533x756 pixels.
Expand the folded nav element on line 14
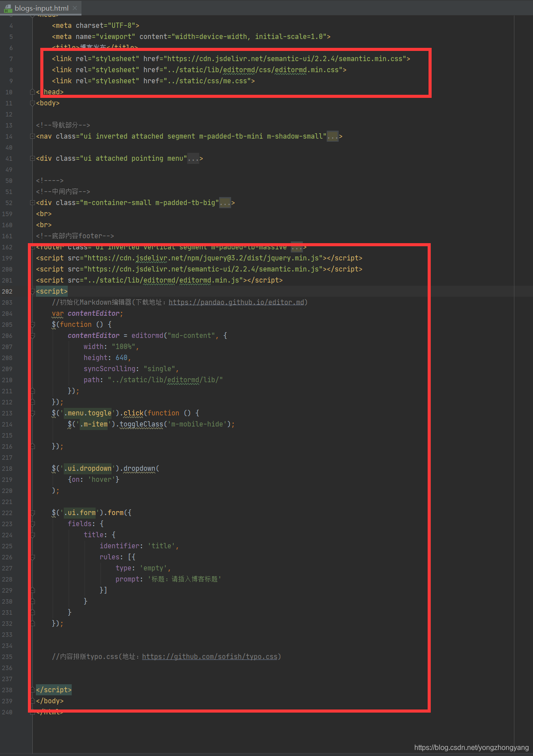[x=32, y=136]
